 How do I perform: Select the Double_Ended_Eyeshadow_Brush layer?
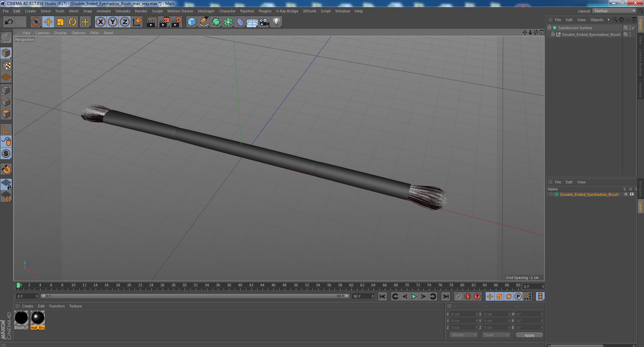coord(589,194)
